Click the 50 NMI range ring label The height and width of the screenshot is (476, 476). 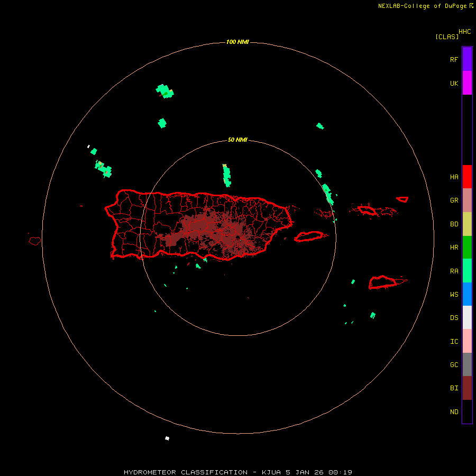pyautogui.click(x=237, y=140)
